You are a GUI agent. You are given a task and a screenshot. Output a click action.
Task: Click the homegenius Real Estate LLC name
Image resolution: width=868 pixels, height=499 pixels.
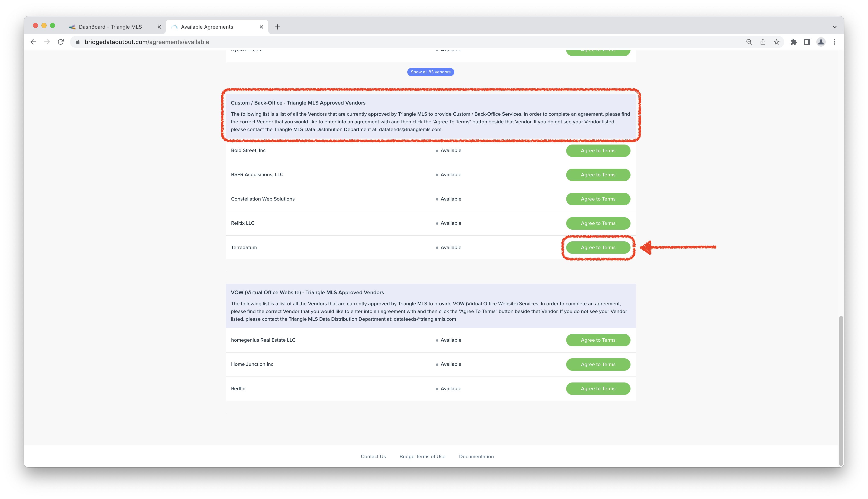click(263, 340)
